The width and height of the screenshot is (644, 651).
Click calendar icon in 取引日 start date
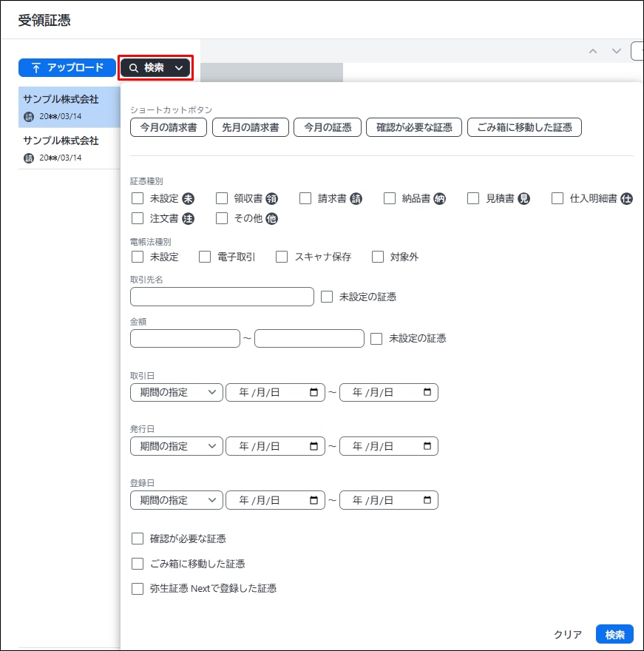pyautogui.click(x=313, y=392)
